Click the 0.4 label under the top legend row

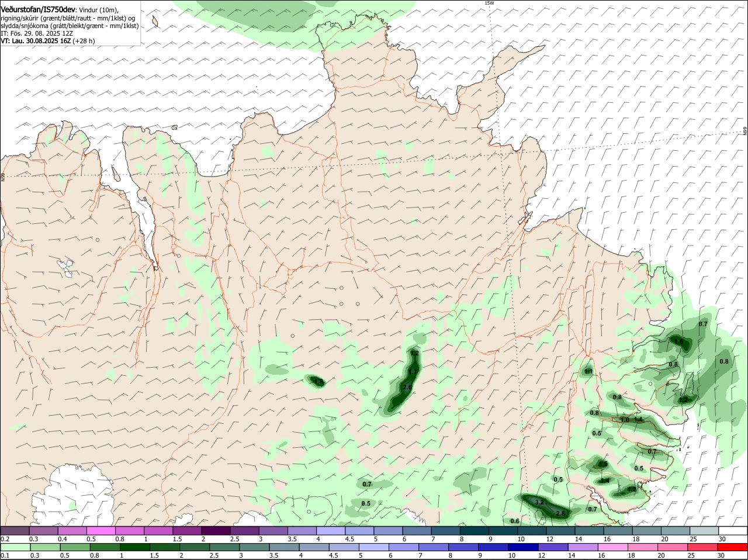coord(63,538)
